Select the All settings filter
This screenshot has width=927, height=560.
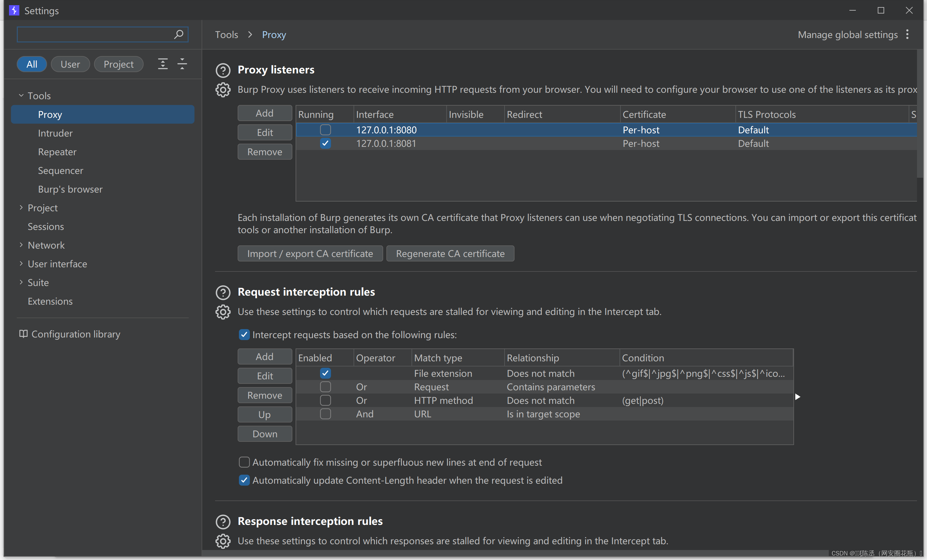32,64
